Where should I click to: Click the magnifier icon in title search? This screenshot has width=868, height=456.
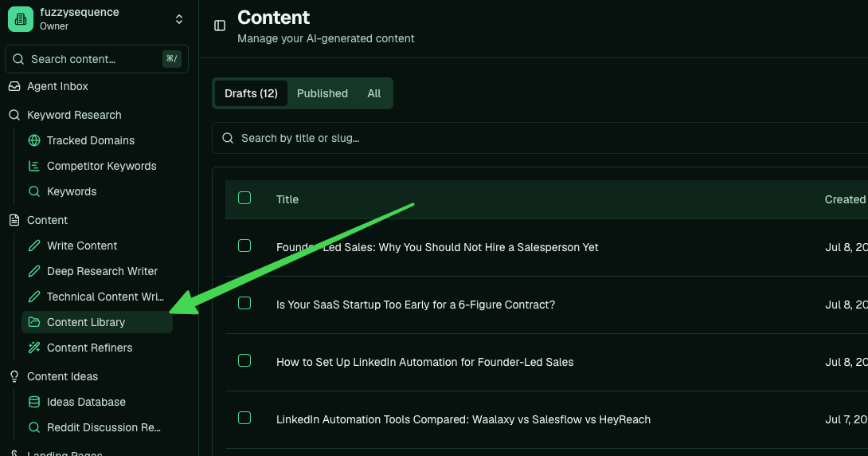coord(228,138)
